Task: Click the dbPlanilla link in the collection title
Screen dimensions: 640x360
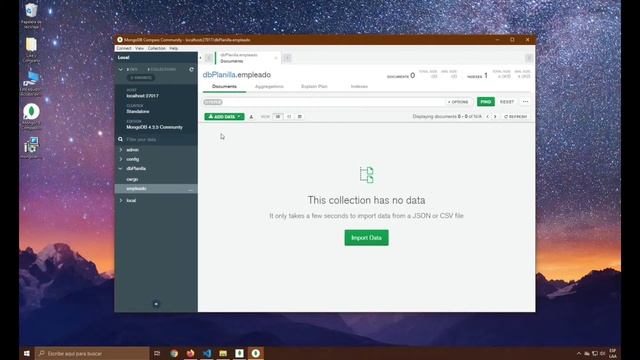Action: pyautogui.click(x=219, y=75)
